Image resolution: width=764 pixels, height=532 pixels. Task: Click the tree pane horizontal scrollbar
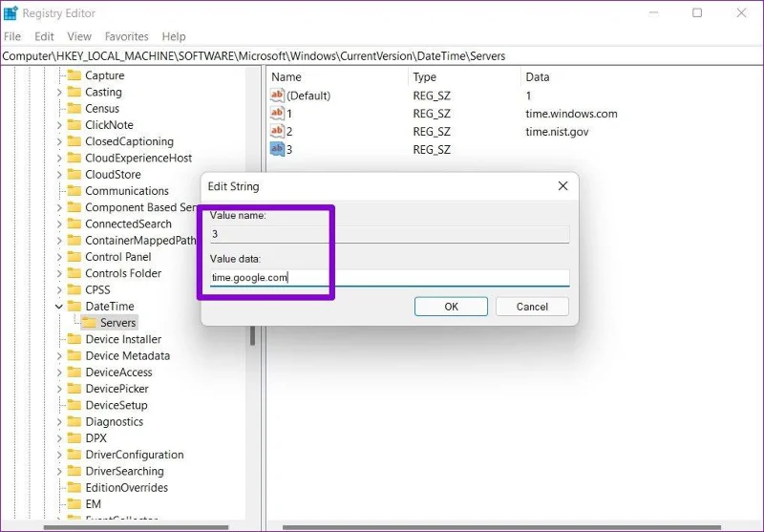[136, 527]
